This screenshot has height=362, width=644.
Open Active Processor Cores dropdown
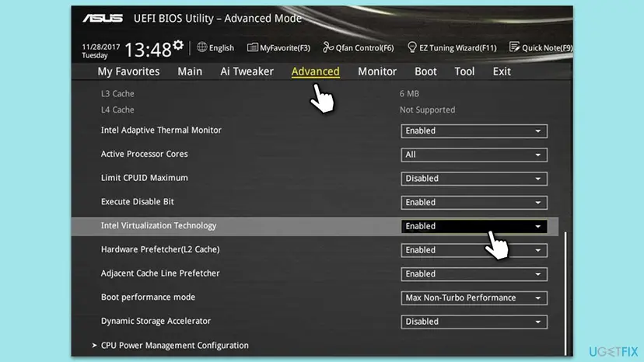474,155
